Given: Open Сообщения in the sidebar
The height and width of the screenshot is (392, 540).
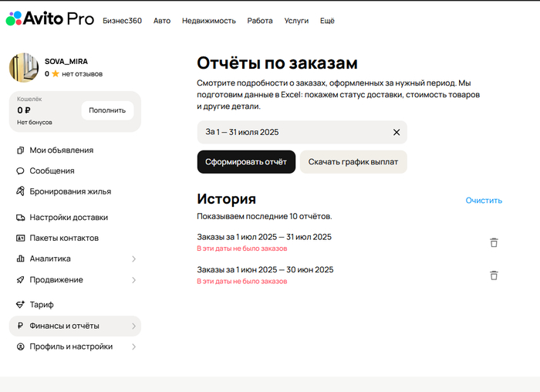Looking at the screenshot, I should (x=52, y=171).
